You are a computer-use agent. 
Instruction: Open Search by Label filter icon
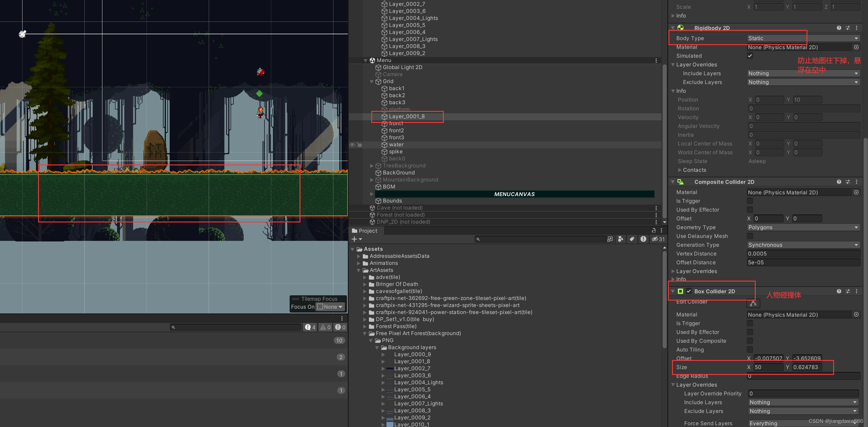pos(632,239)
